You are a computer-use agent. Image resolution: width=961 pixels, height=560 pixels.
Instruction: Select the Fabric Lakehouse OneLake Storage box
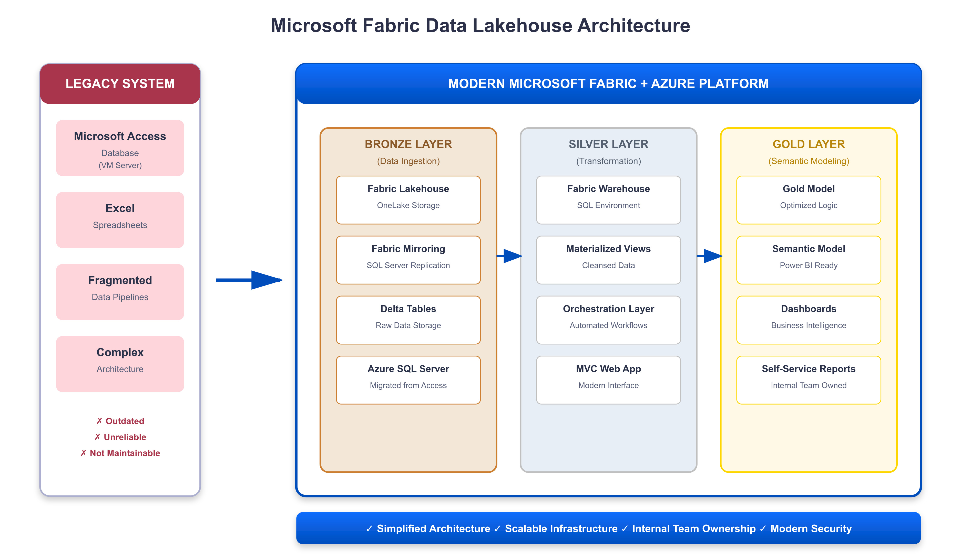pyautogui.click(x=408, y=200)
